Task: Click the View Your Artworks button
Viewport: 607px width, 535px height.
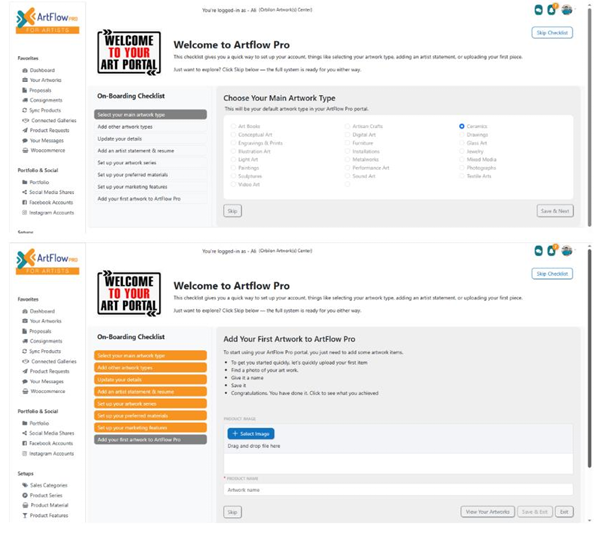Action: pyautogui.click(x=487, y=512)
